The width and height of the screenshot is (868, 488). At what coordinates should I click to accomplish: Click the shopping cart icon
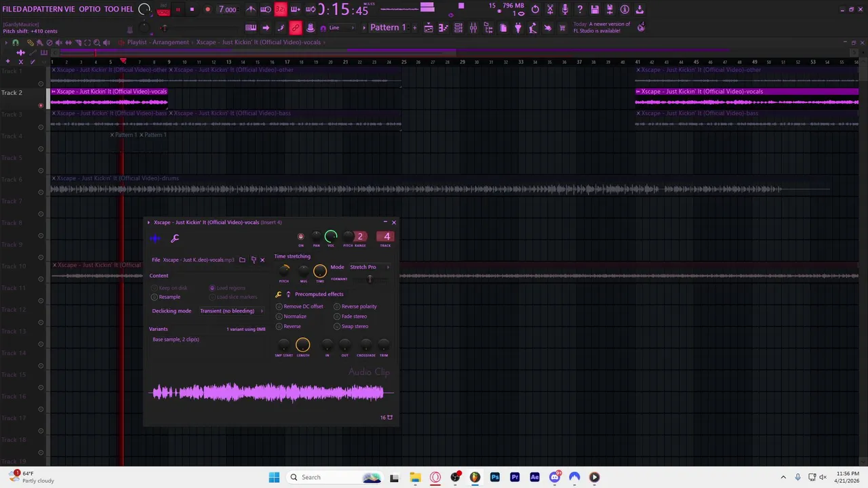562,28
